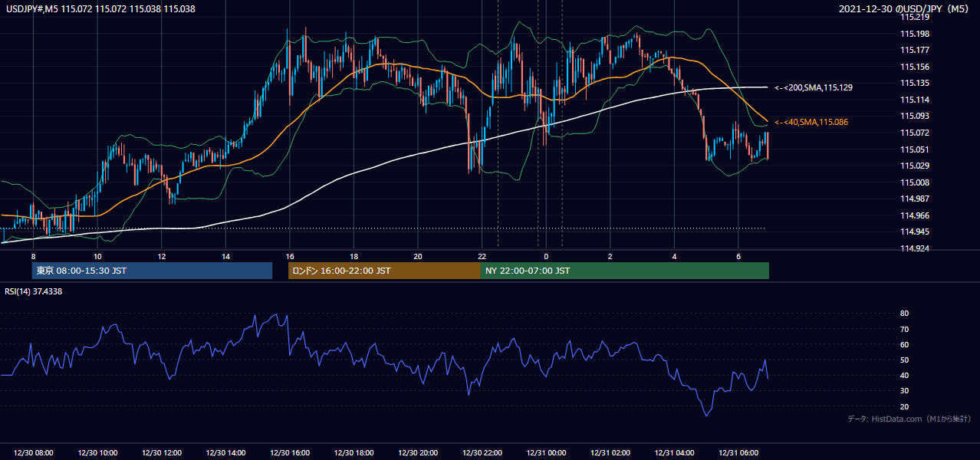Select the 東京 08:00-15:30 JST session bar
Image resolution: width=980 pixels, height=460 pixels.
pos(152,271)
